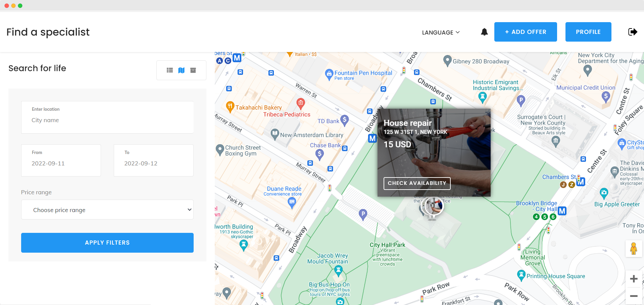Click APPLY FILTERS button
644x305 pixels.
tap(107, 243)
